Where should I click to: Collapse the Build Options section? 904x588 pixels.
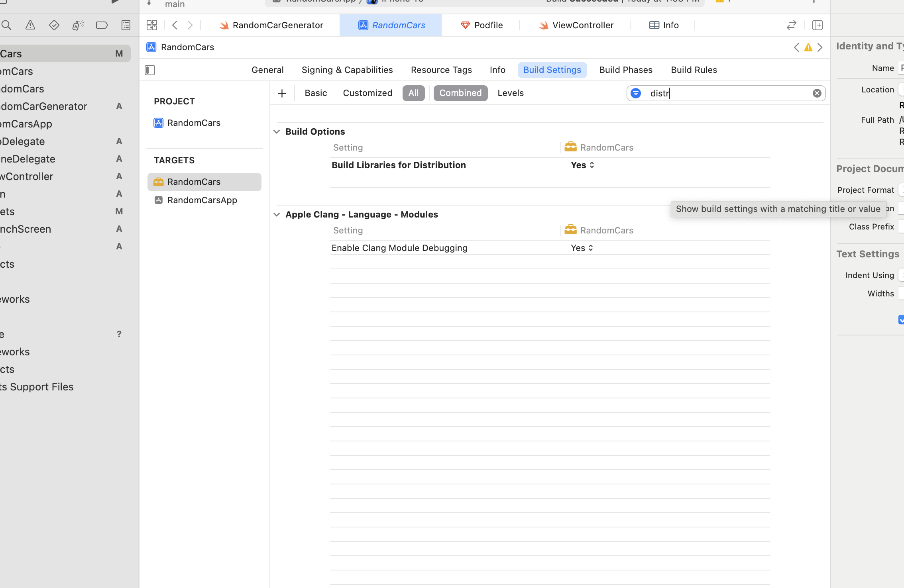click(x=277, y=131)
